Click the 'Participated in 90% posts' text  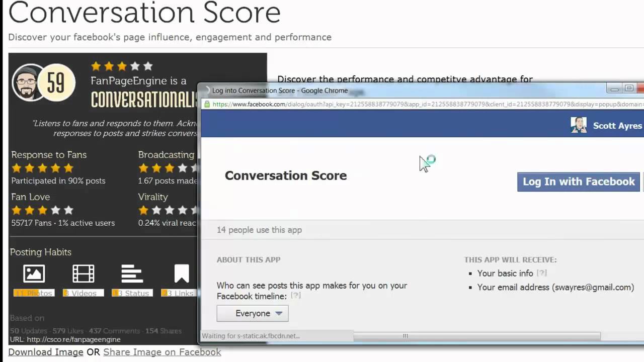58,180
